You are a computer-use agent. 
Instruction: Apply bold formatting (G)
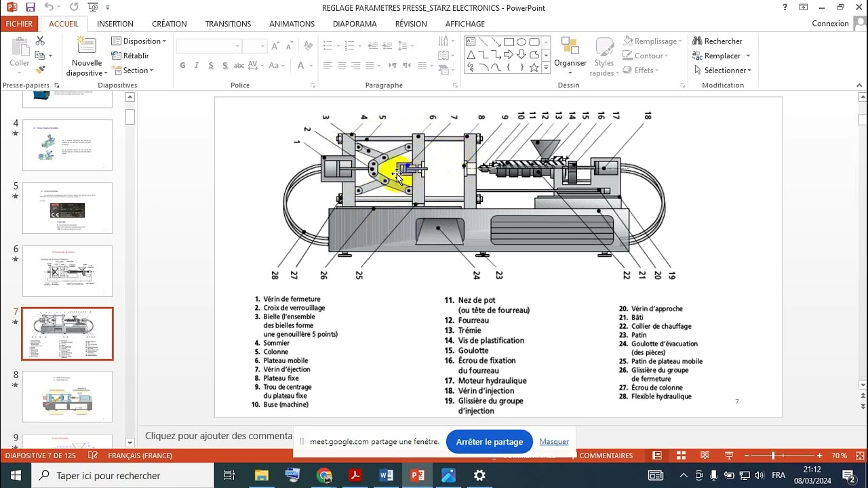(x=182, y=66)
